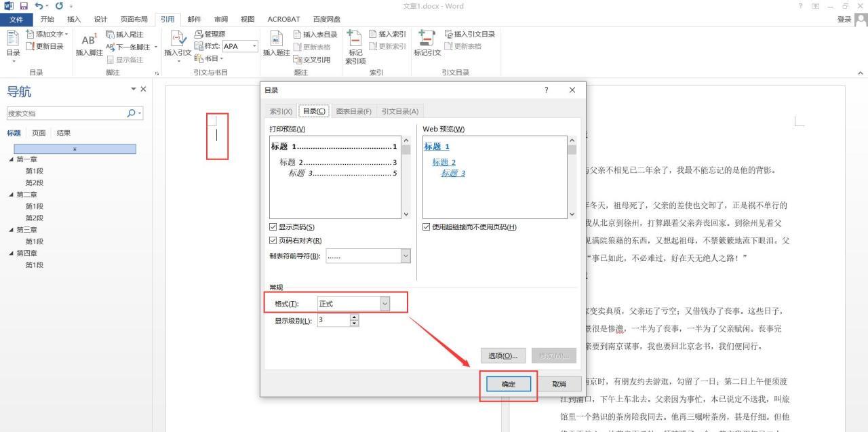Viewport: 868px width, 432px height.
Task: Close the navigation pane
Action: coord(143,89)
